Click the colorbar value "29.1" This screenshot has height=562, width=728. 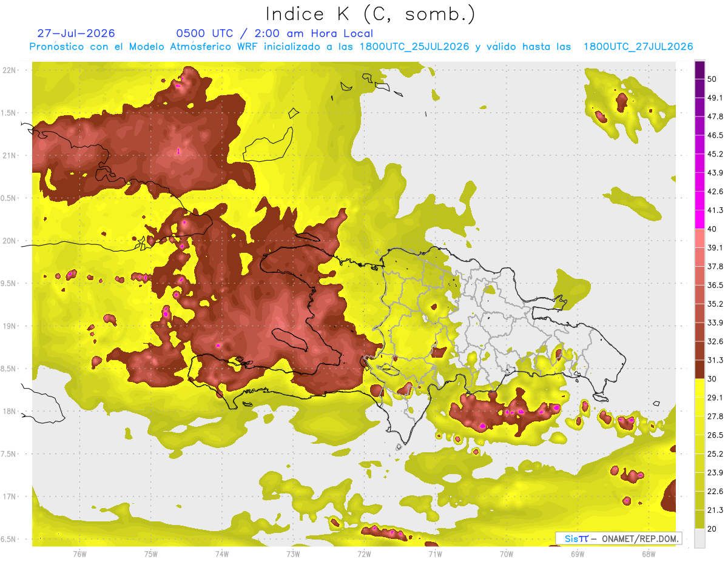[x=715, y=398]
